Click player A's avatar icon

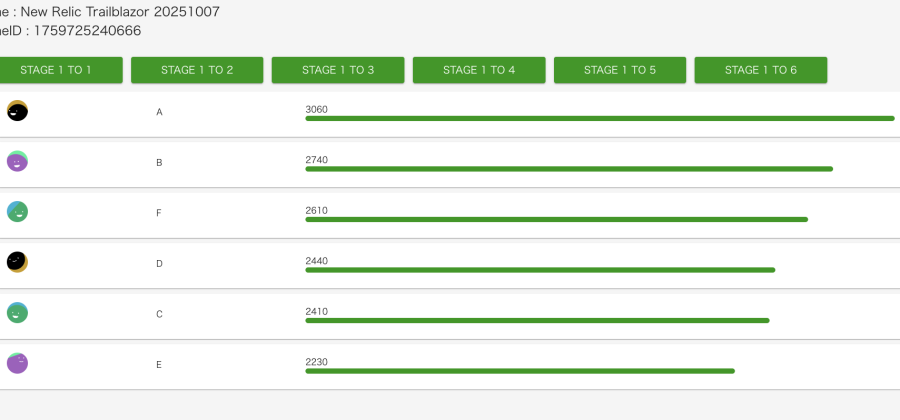point(17,111)
